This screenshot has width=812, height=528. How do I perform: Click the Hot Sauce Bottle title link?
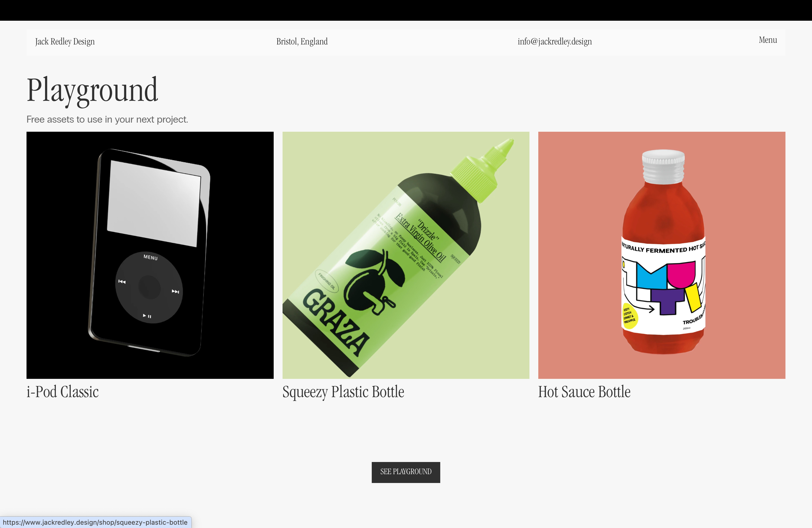[584, 392]
